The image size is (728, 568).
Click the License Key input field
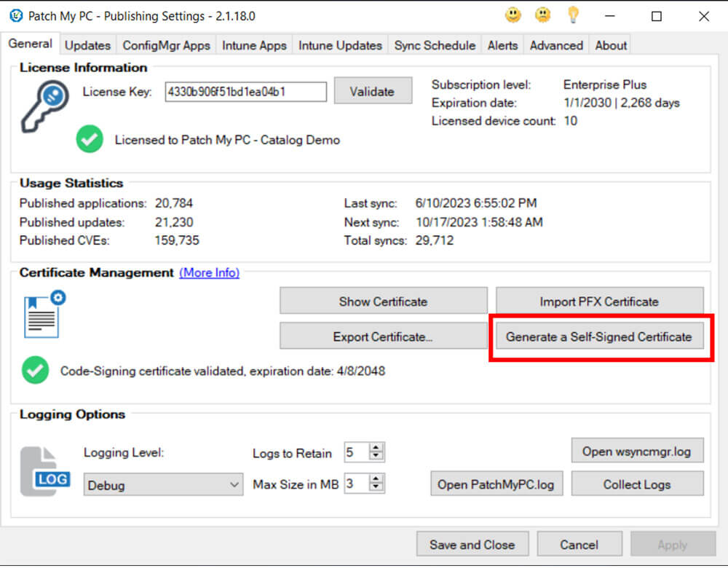pos(246,92)
